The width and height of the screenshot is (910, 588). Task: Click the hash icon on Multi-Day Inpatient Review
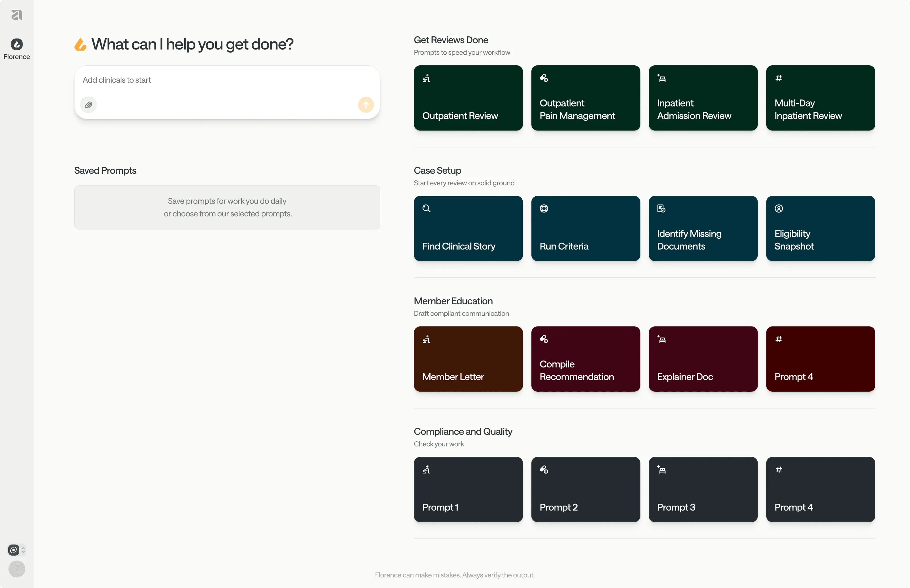pyautogui.click(x=779, y=78)
